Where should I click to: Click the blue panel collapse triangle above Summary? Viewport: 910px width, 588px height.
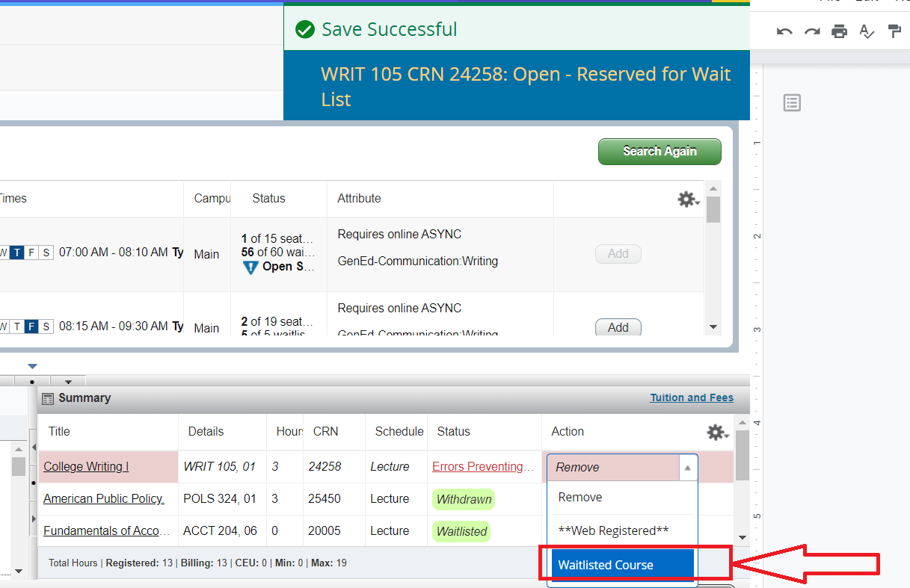pyautogui.click(x=32, y=366)
